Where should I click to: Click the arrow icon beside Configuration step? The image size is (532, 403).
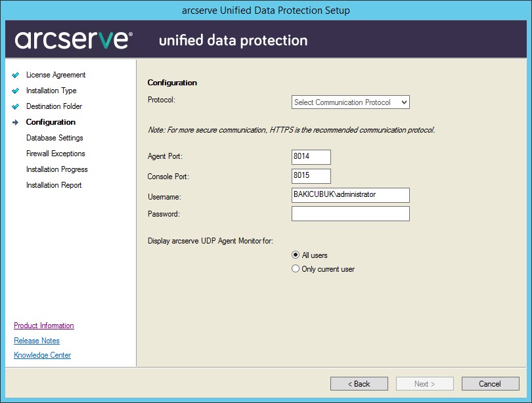[15, 122]
